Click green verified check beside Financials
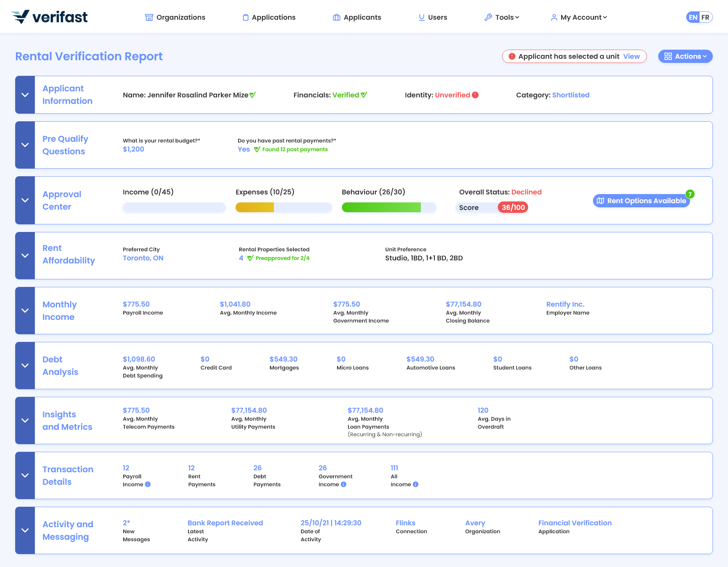The height and width of the screenshot is (567, 728). click(x=364, y=95)
